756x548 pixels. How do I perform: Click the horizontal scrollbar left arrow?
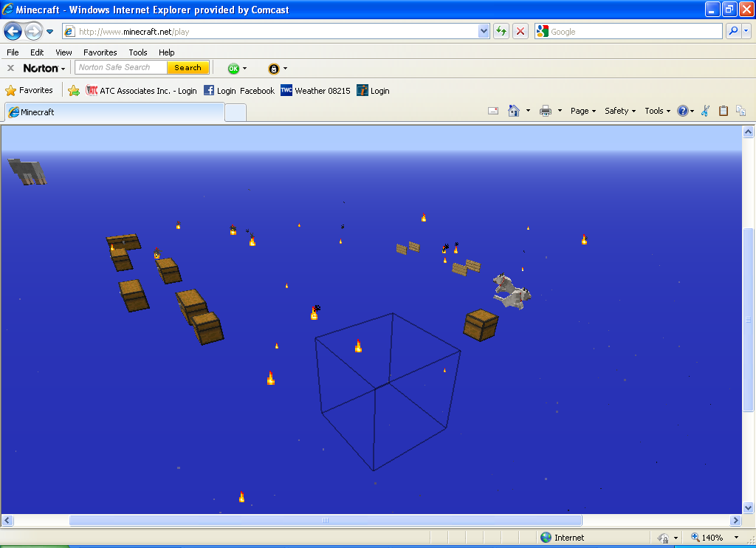point(7,521)
